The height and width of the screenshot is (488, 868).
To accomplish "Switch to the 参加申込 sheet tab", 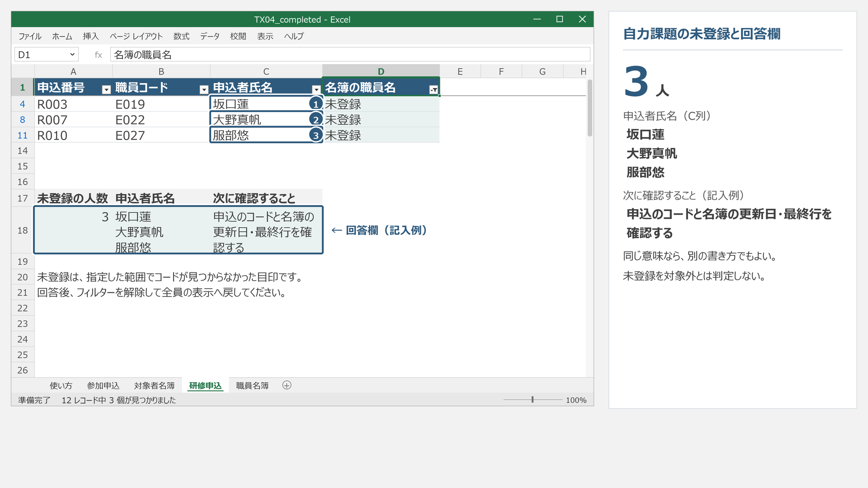I will (x=103, y=385).
